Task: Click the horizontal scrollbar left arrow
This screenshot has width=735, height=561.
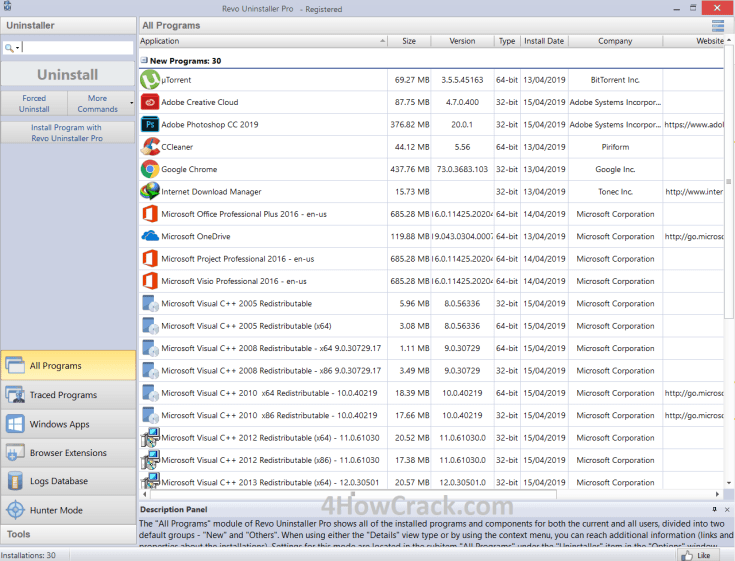Action: point(144,494)
